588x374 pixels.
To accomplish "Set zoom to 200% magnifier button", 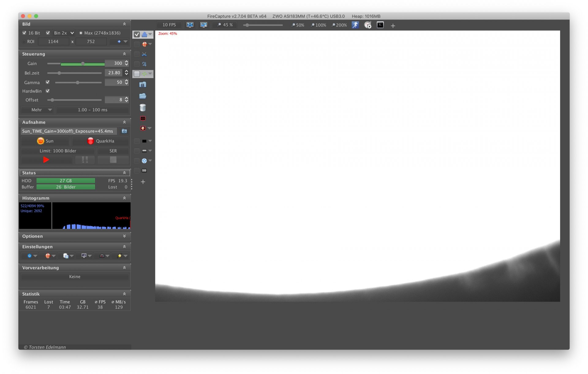I will pyautogui.click(x=339, y=25).
